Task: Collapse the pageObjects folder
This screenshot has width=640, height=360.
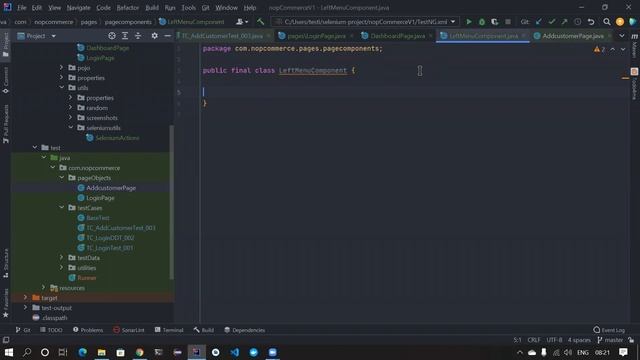Action: coord(62,178)
